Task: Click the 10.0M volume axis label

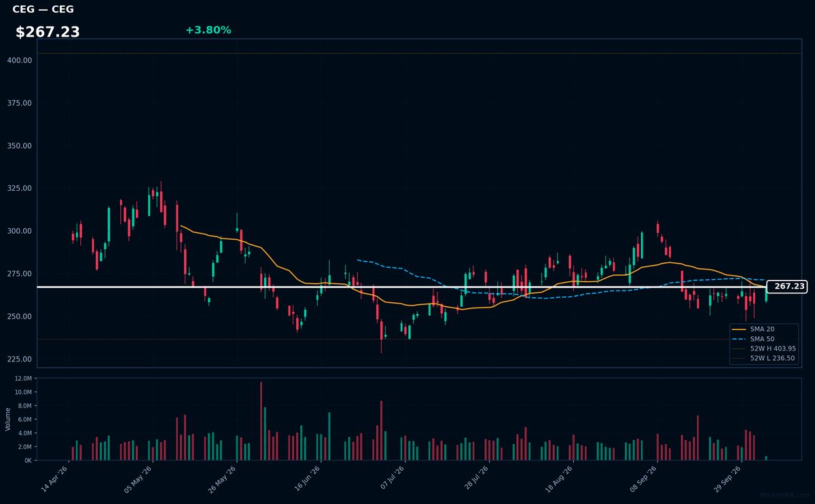Action: (22, 393)
